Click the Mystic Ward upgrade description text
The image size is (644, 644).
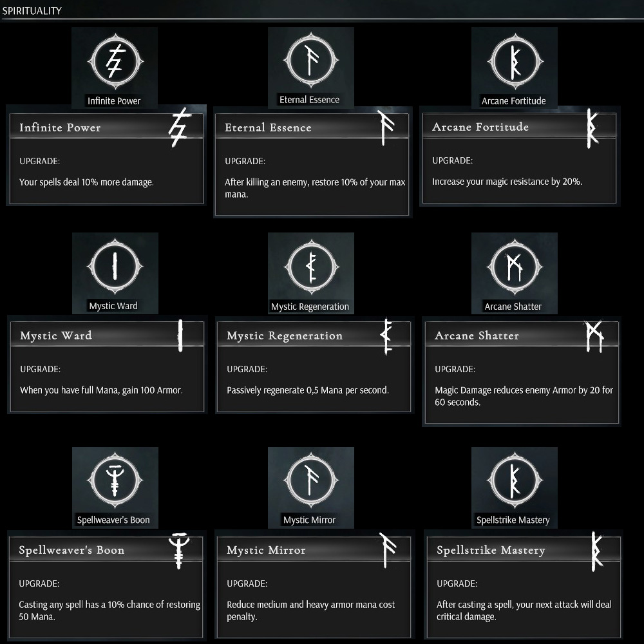click(101, 390)
